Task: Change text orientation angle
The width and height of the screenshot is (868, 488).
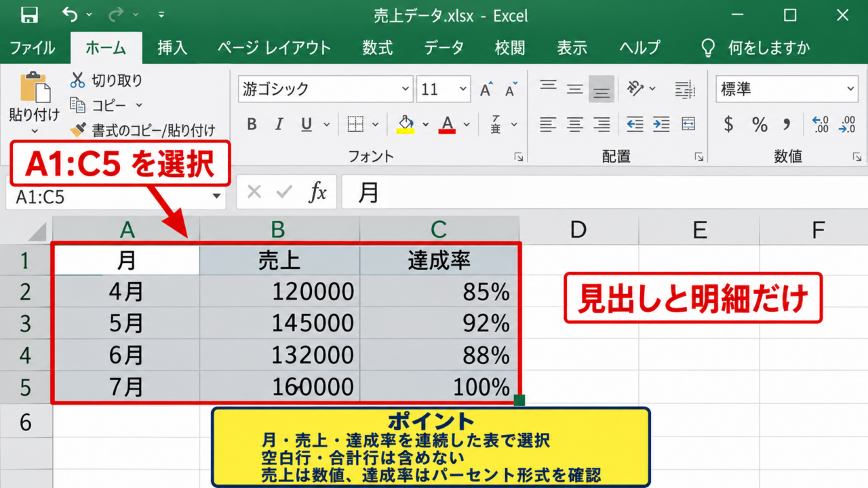Action: tap(635, 88)
